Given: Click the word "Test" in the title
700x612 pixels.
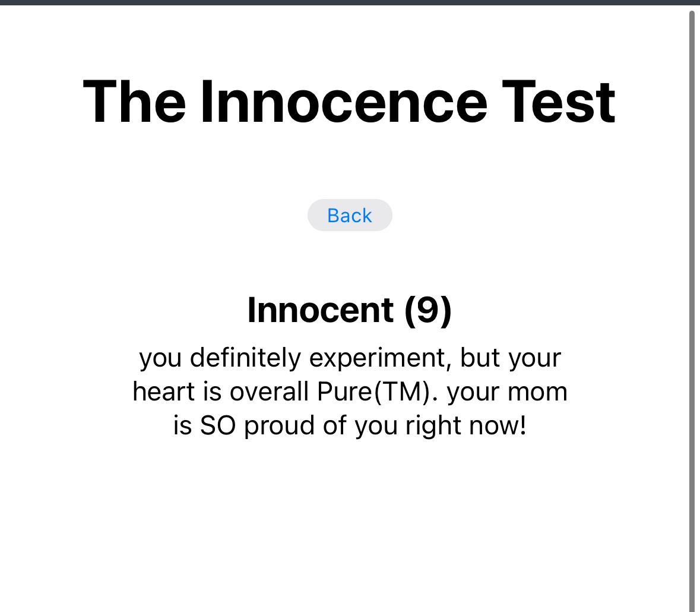Looking at the screenshot, I should pos(559,102).
